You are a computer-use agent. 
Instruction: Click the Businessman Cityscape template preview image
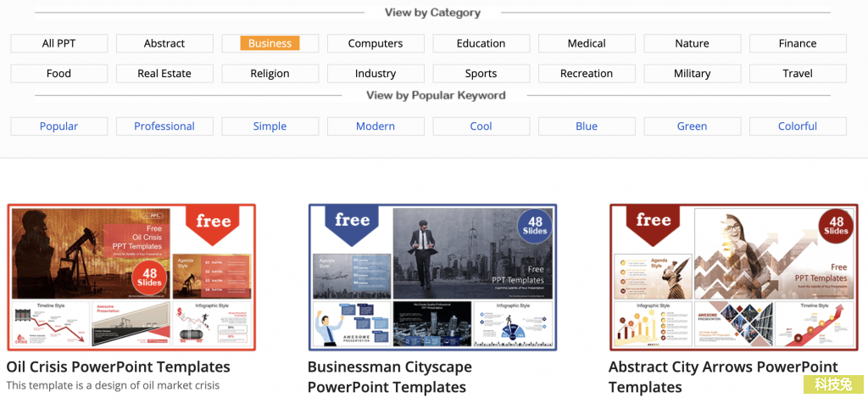[x=432, y=277]
